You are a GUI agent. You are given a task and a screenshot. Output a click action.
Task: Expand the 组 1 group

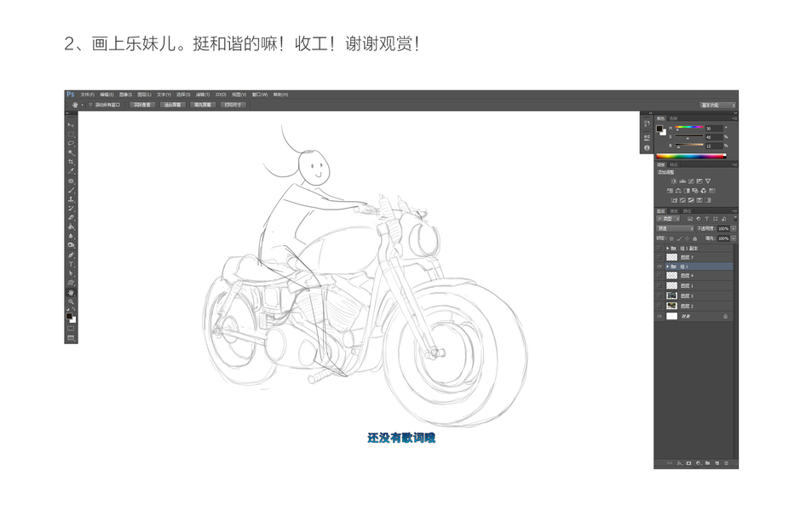[x=667, y=267]
